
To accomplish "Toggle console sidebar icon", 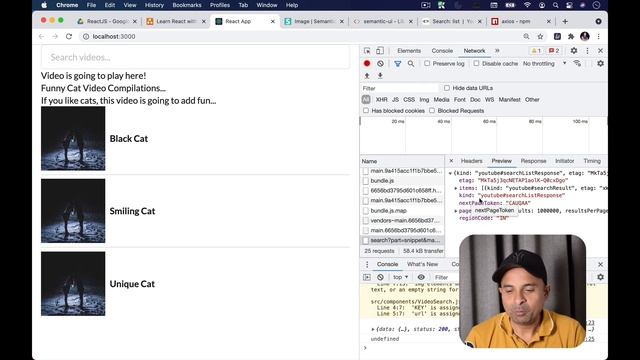I will click(367, 277).
